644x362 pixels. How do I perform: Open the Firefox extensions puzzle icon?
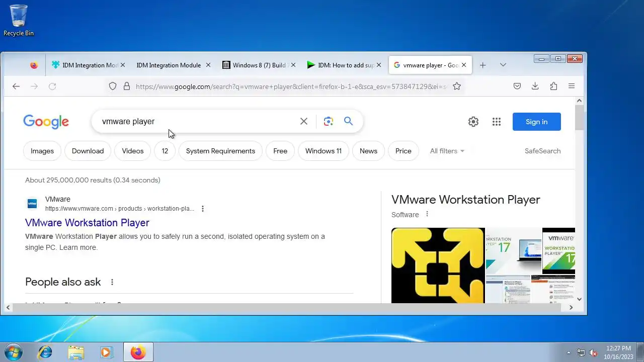coord(553,86)
